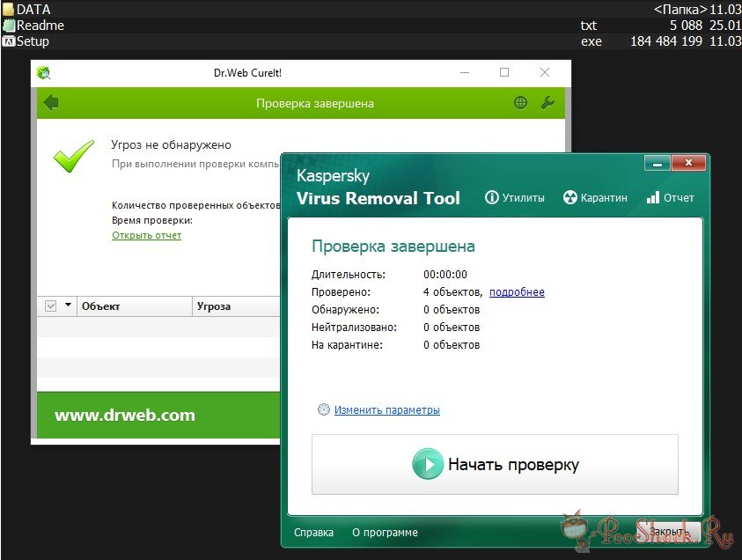Toggle the select-all checkbox in the threats table
This screenshot has height=560, width=742.
coord(50,306)
